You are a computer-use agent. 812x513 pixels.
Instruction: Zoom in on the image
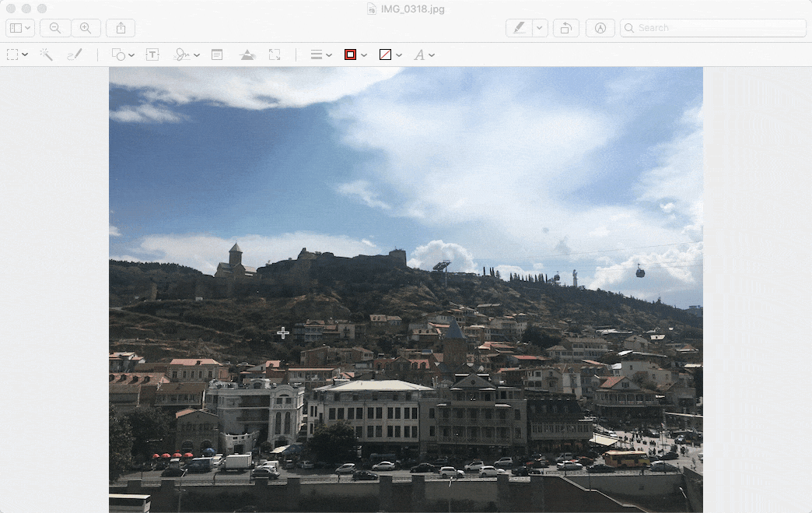[x=86, y=28]
